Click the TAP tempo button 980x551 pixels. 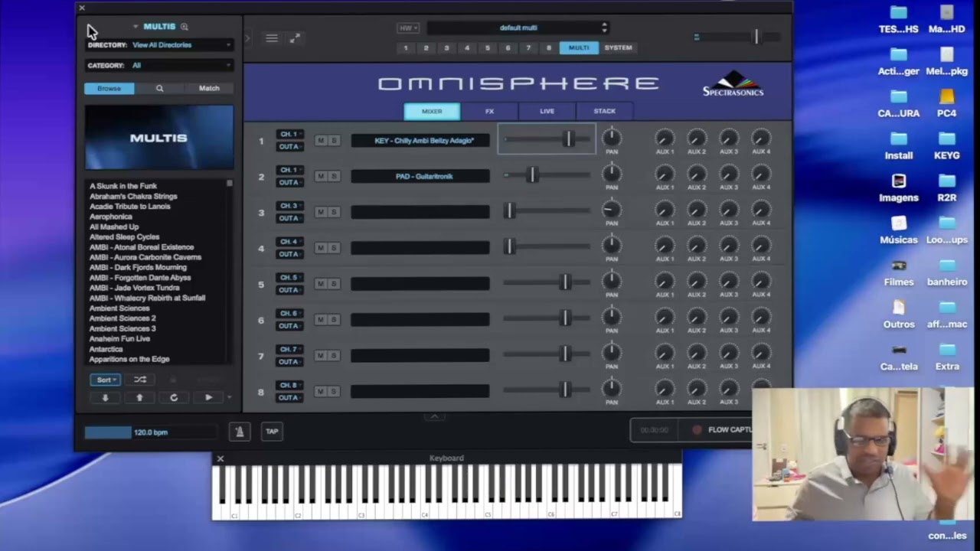click(272, 432)
